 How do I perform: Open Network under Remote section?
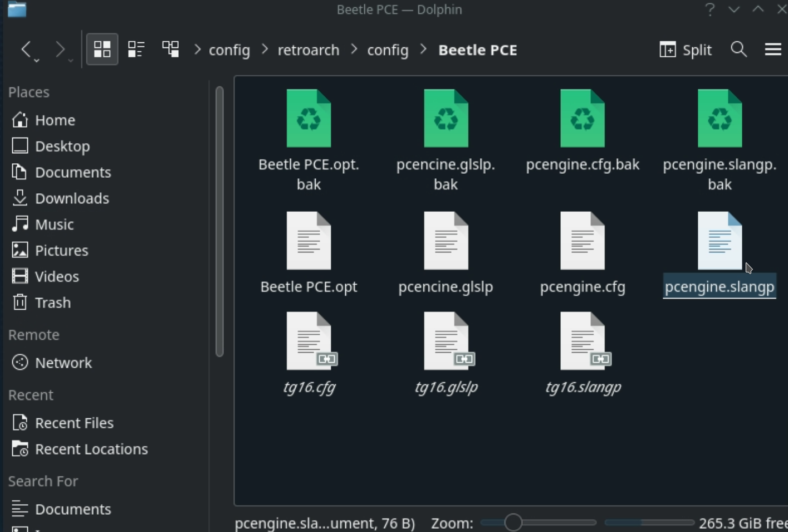pyautogui.click(x=63, y=363)
